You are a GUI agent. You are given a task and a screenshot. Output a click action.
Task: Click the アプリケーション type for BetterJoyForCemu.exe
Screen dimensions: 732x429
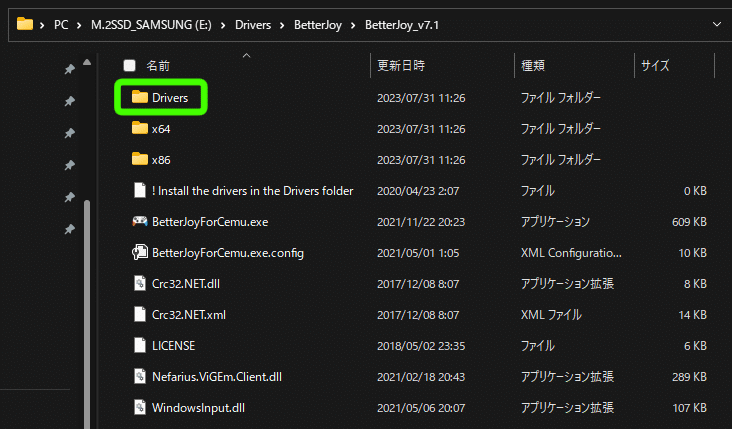555,222
